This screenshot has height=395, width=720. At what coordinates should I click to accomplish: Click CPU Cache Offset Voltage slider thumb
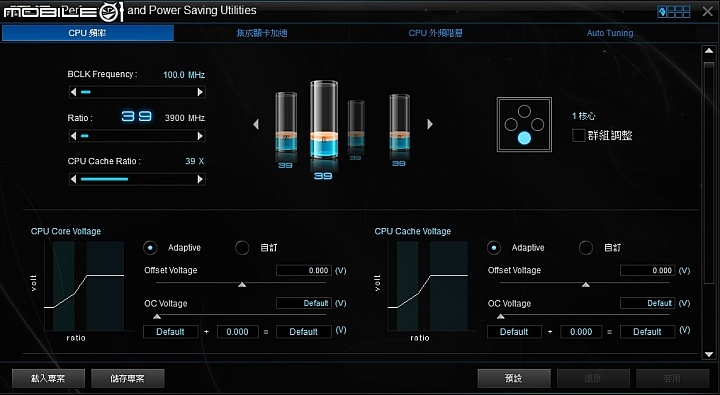(x=585, y=285)
